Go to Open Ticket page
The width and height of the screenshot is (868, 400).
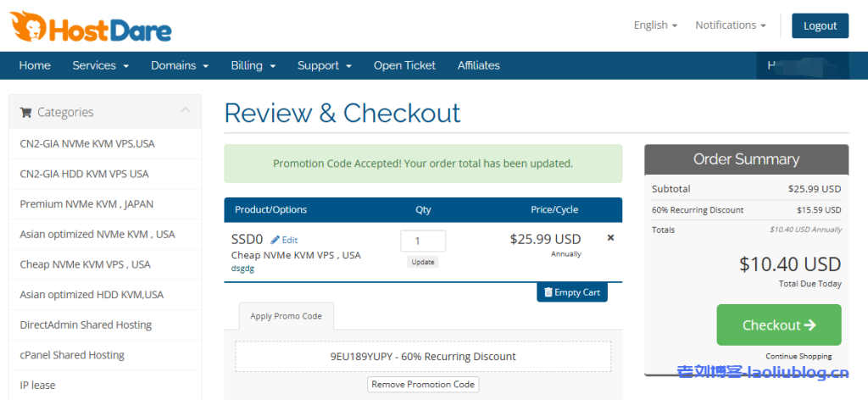404,65
